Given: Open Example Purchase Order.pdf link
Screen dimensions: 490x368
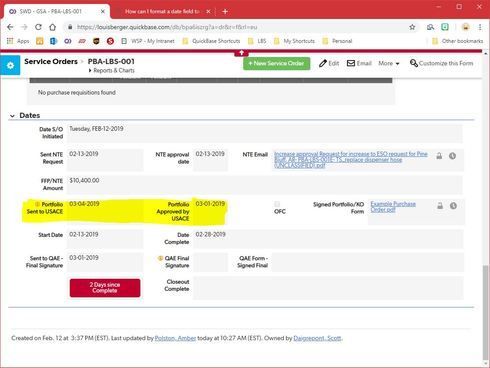Looking at the screenshot, I should [393, 207].
